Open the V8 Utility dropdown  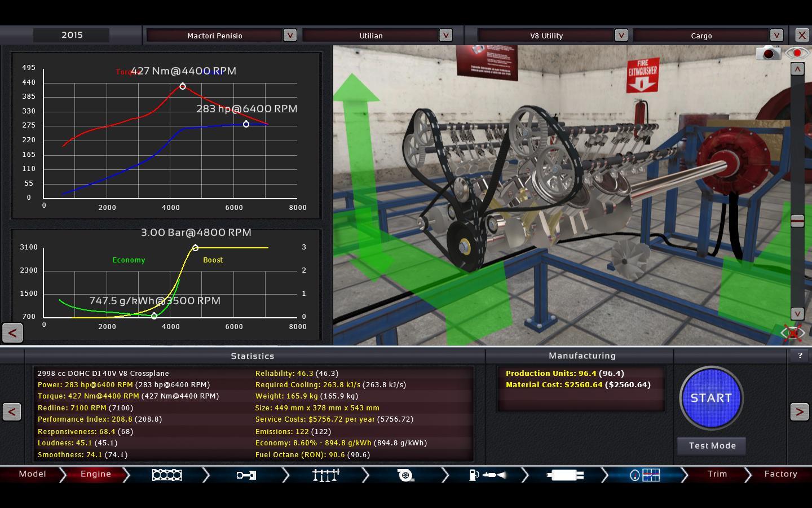tap(621, 35)
